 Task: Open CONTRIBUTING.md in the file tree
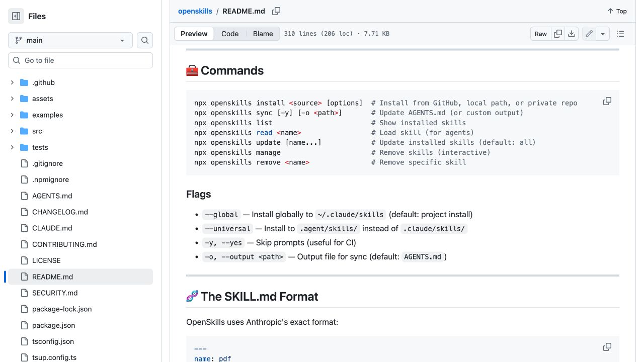tap(64, 244)
